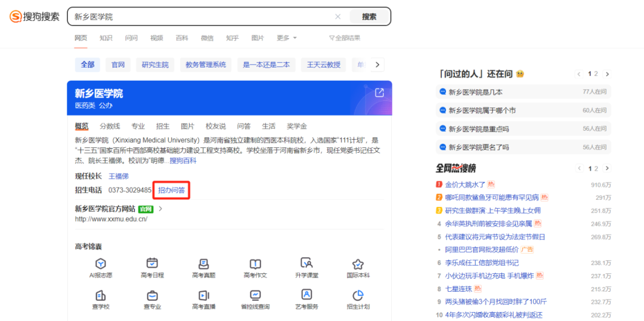Open http://www.xxmu.edu.cn/ link
Image resolution: width=644 pixels, height=321 pixels.
tap(111, 219)
